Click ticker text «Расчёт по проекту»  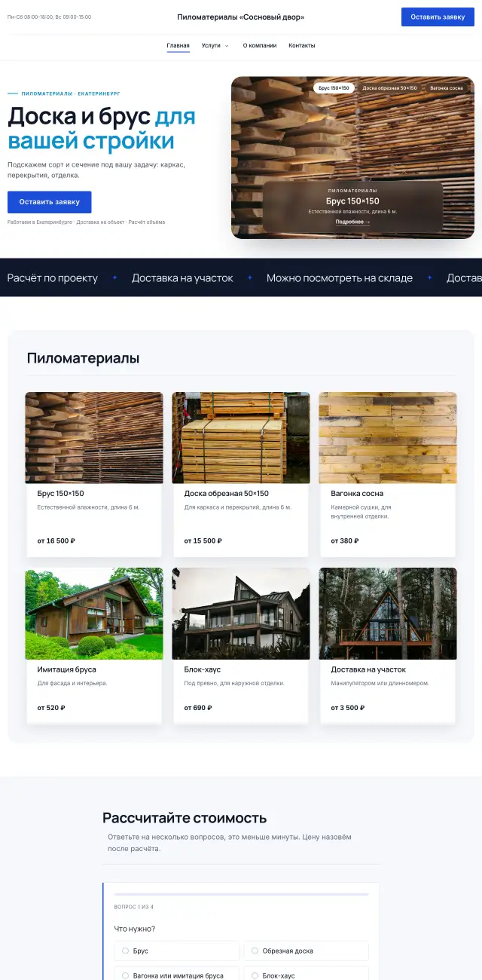(x=53, y=278)
